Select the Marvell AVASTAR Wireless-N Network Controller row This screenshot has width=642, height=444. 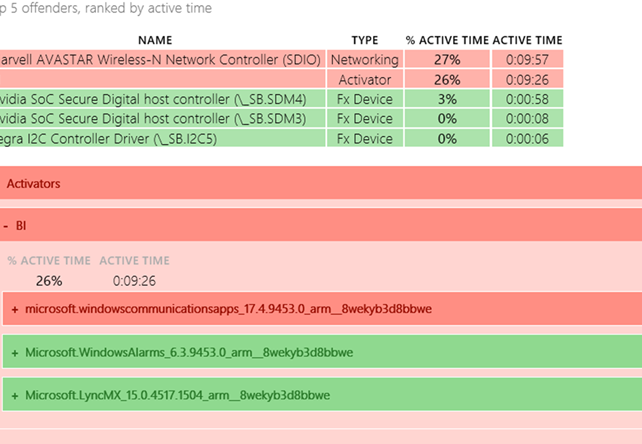pyautogui.click(x=160, y=59)
